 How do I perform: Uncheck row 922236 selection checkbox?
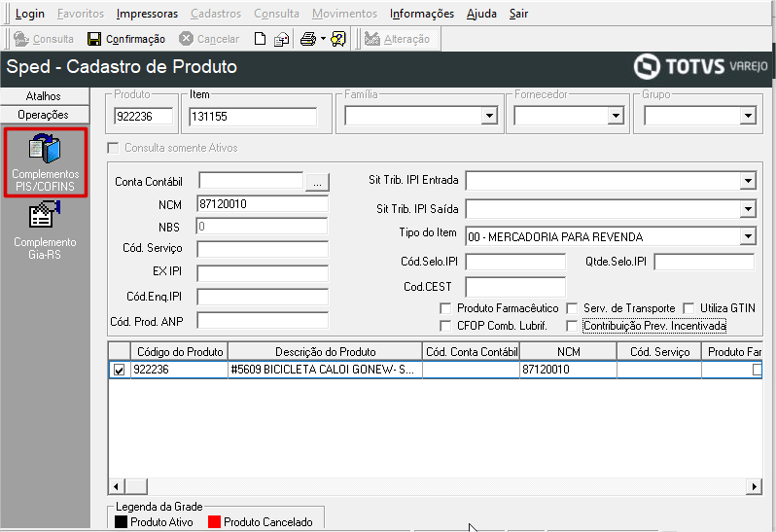pos(120,370)
